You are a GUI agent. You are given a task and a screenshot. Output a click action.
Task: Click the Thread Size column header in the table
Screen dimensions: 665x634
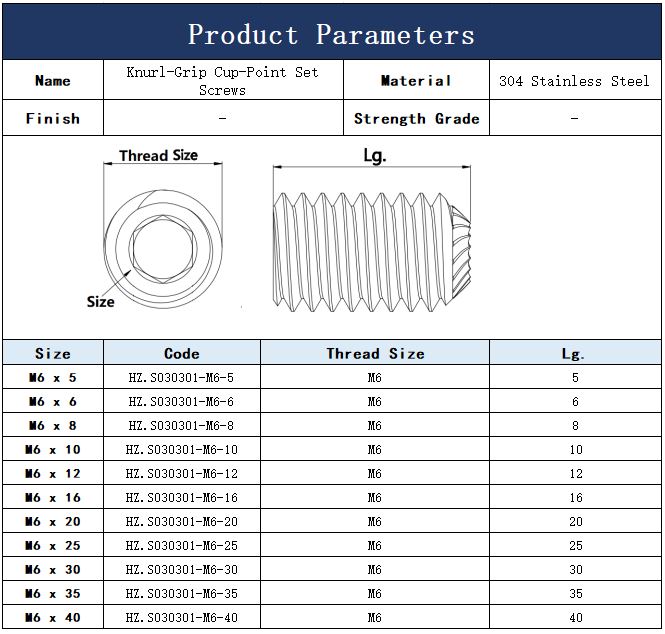point(375,353)
